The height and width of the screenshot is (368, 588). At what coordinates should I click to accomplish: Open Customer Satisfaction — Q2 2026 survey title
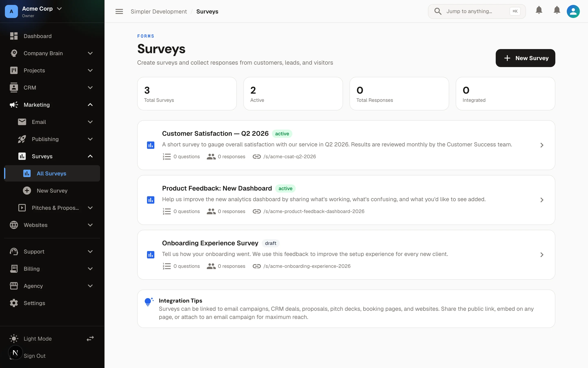click(215, 133)
